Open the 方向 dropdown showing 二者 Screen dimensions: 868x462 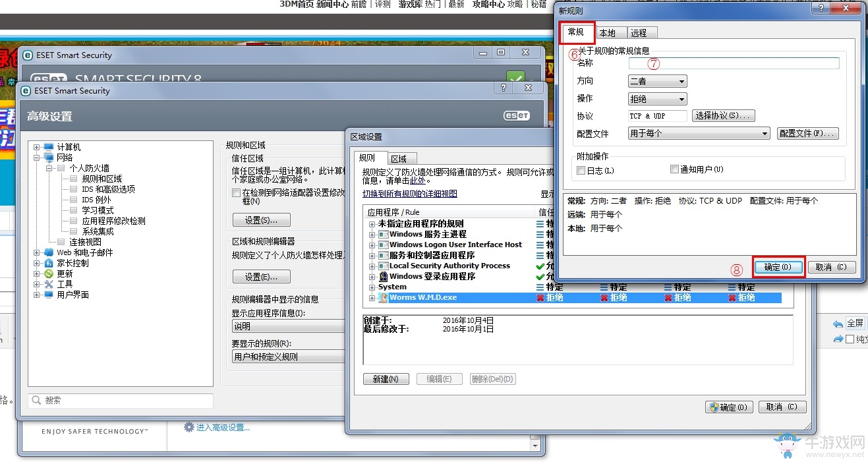tap(658, 81)
